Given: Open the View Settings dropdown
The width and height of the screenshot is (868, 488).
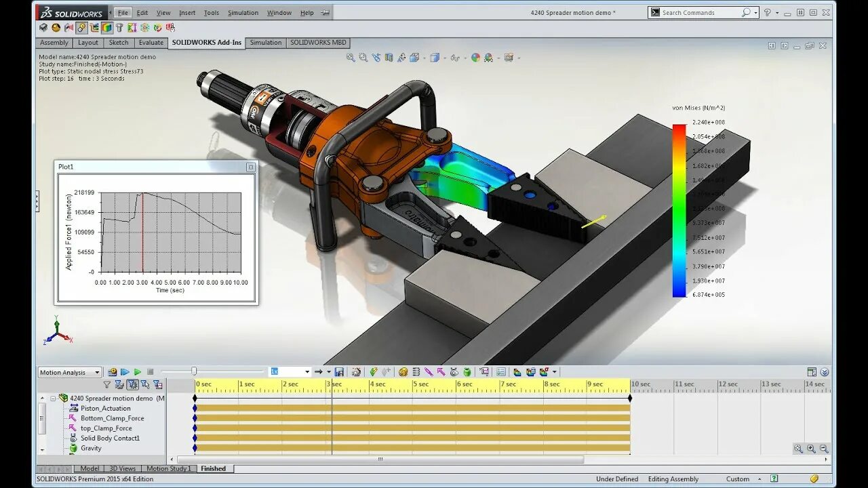Looking at the screenshot, I should (x=519, y=58).
